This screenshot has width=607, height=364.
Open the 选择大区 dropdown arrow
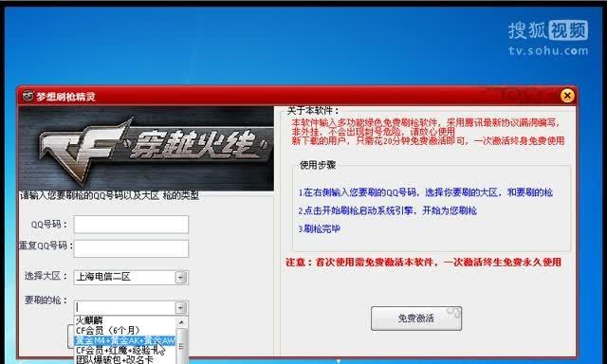pyautogui.click(x=181, y=278)
